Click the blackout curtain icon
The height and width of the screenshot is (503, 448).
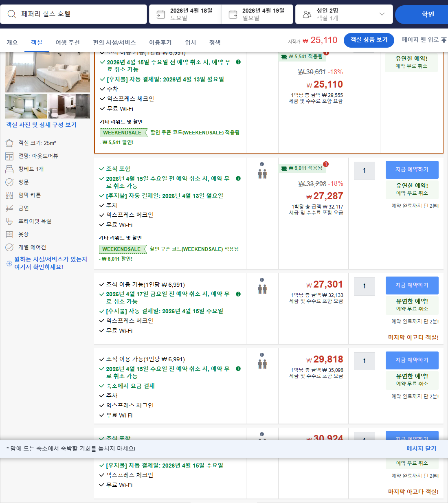coord(9,195)
